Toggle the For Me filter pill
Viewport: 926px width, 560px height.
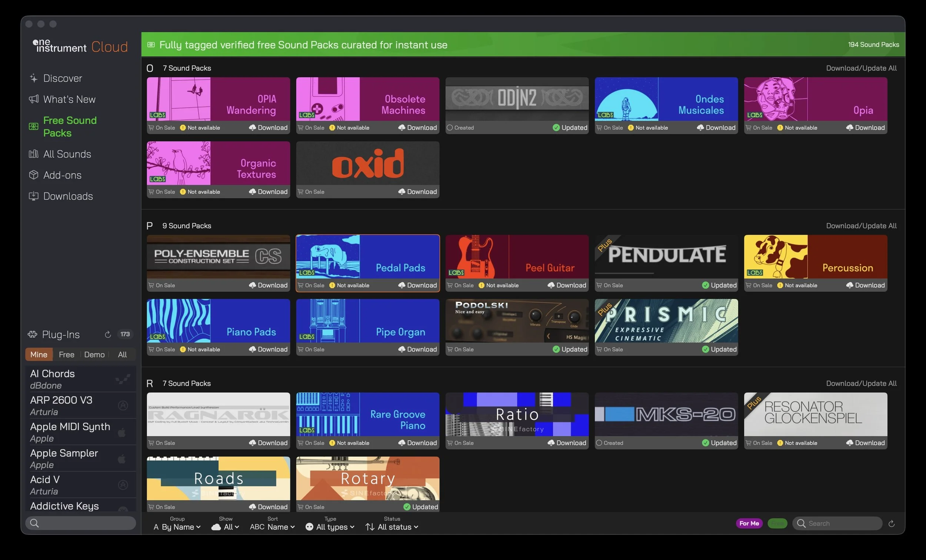749,524
